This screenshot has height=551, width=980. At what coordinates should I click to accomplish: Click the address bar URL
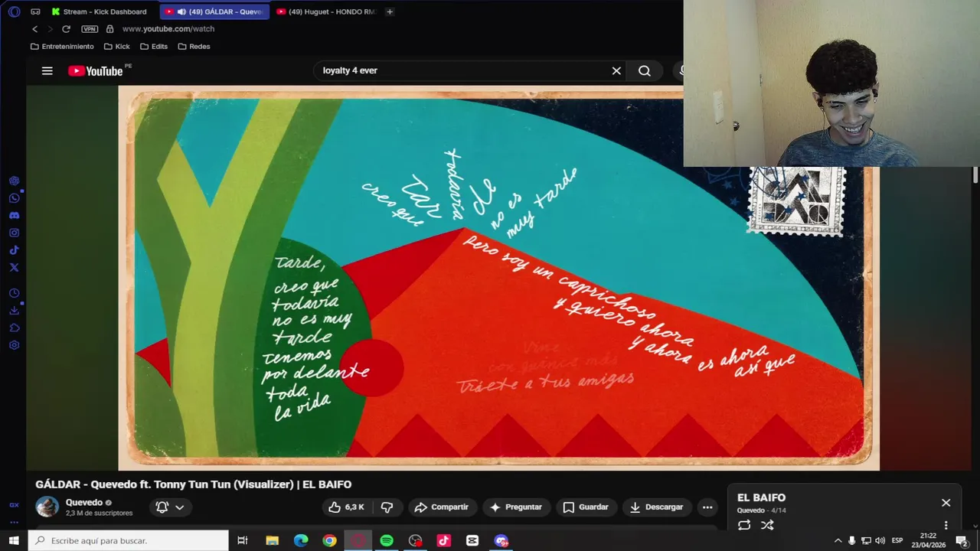click(168, 29)
